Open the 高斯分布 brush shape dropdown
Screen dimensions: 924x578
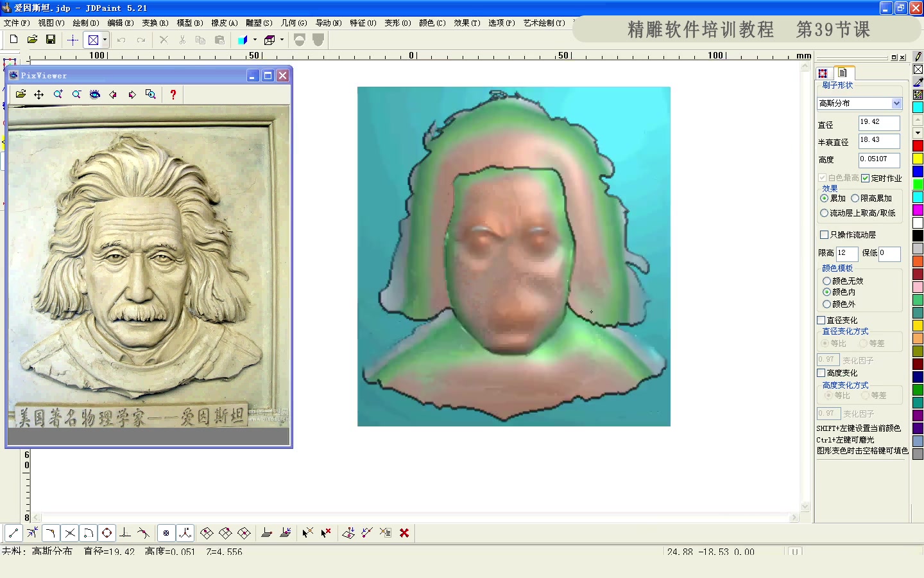(x=896, y=103)
